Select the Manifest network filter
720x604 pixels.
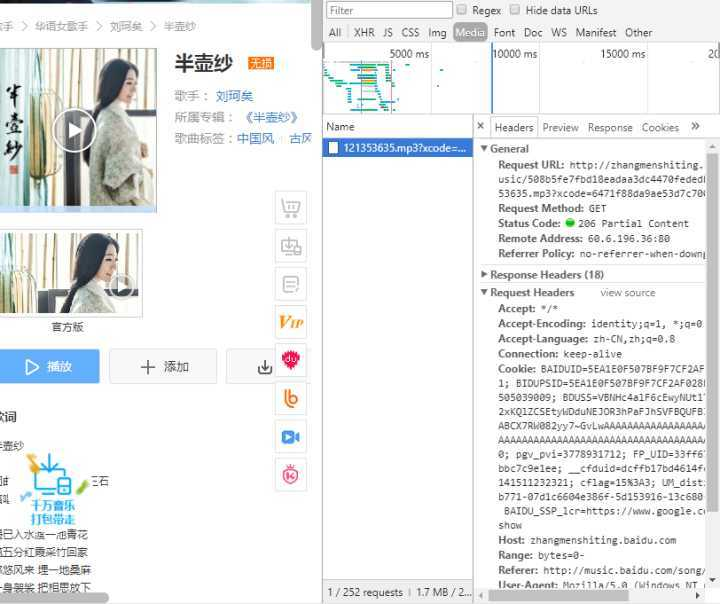click(x=596, y=33)
